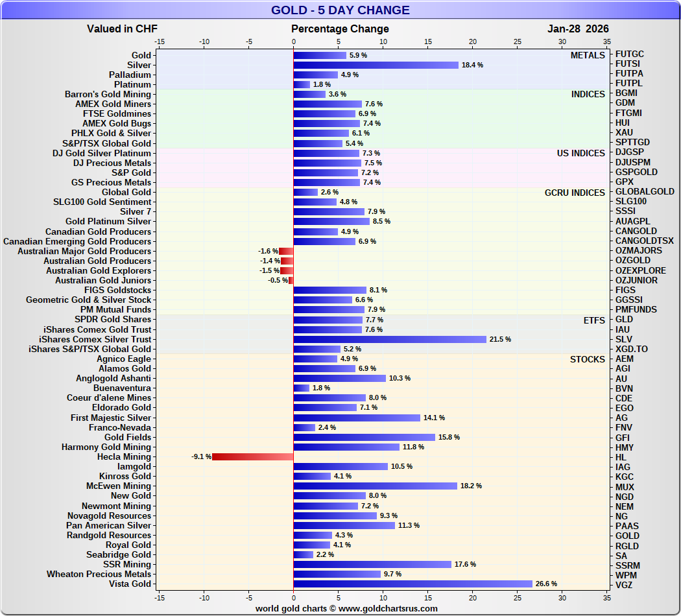Click the Percentage Change axis heading
The height and width of the screenshot is (616, 681).
point(340,29)
